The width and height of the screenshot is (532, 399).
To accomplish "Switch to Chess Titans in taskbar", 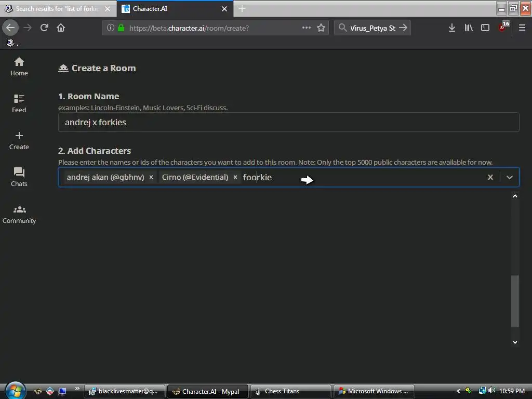I will click(291, 391).
